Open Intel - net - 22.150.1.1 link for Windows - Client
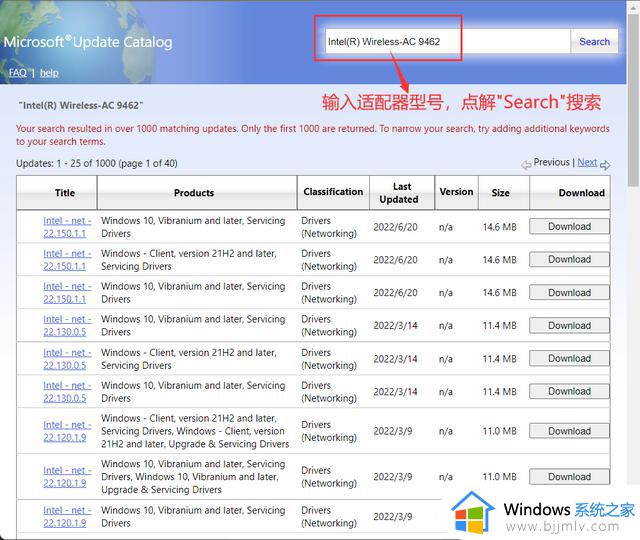 point(67,260)
